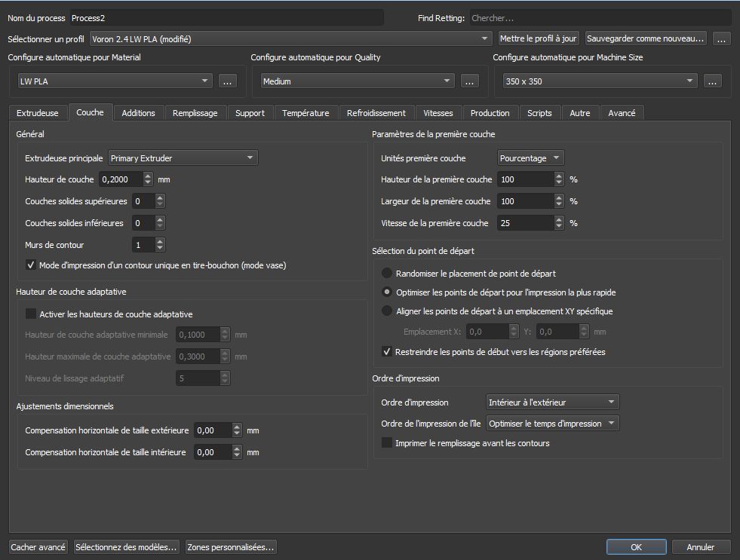Image resolution: width=740 pixels, height=560 pixels.
Task: Click Mettre le profil à jour button
Action: 538,38
